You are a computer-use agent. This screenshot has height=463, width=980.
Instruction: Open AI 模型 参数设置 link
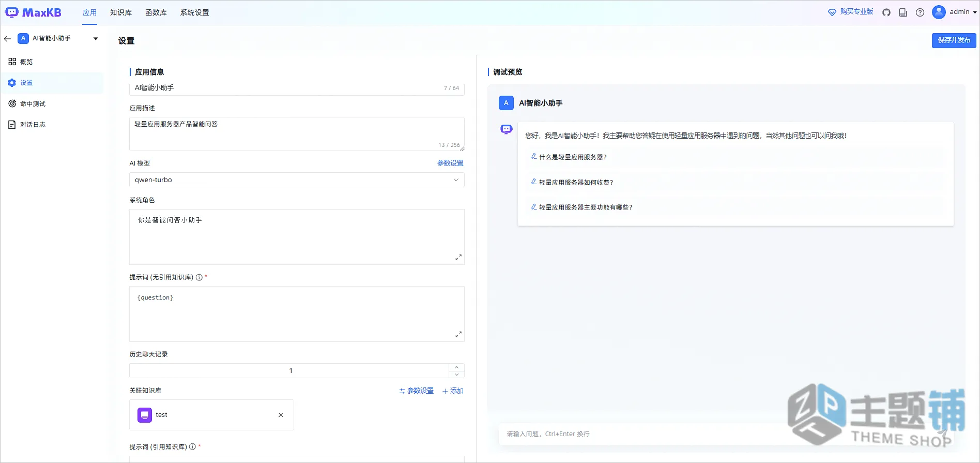450,163
